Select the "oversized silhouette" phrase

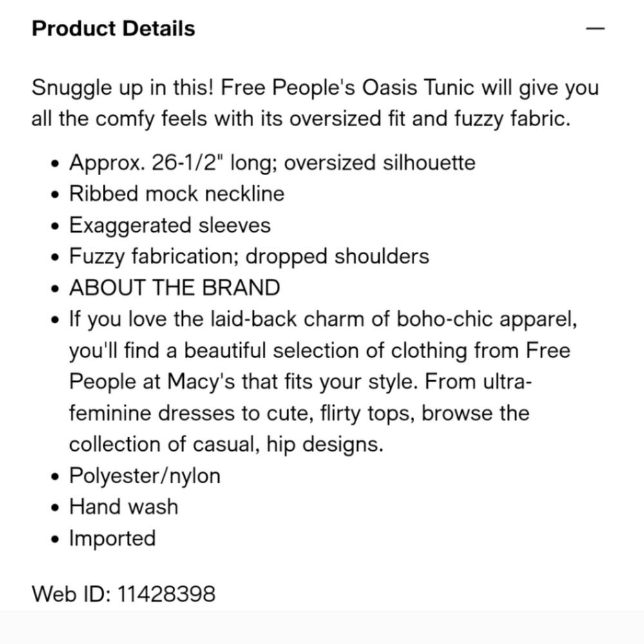point(380,163)
